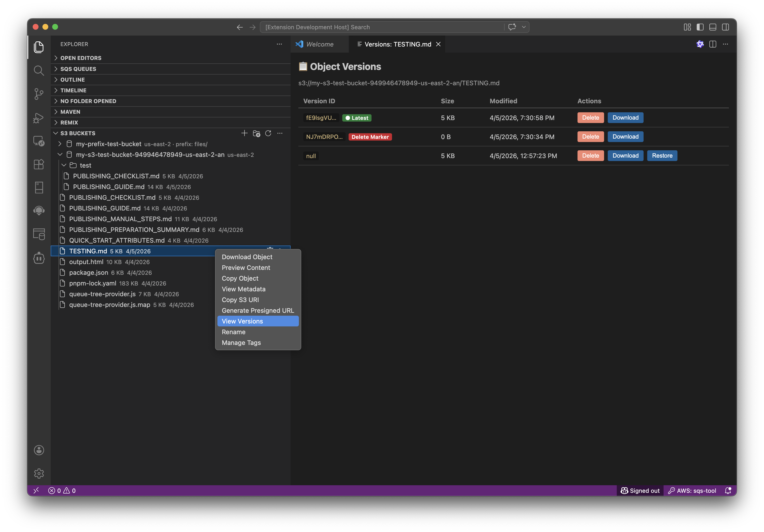Go back with the left arrow

[240, 27]
